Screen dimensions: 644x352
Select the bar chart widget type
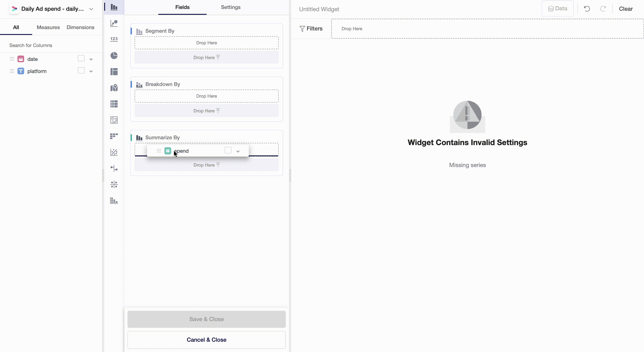[x=114, y=7]
